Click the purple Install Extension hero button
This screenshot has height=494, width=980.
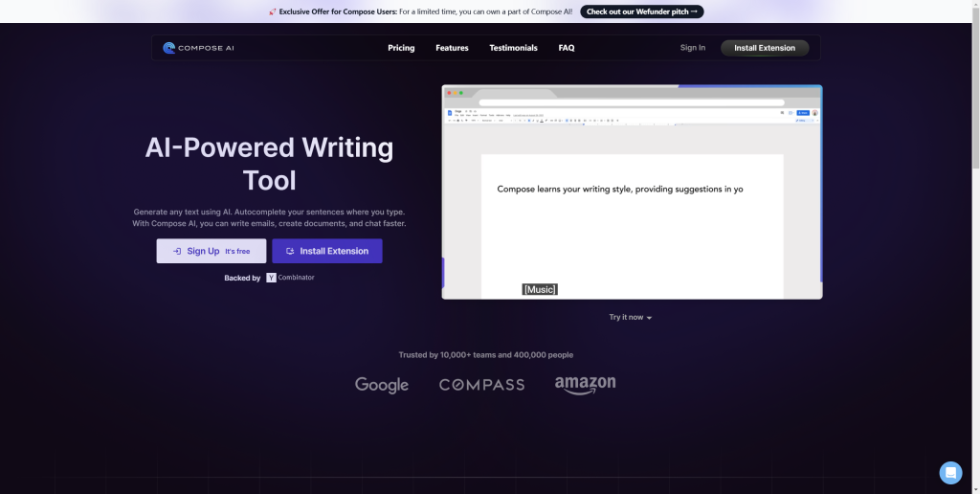[327, 251]
